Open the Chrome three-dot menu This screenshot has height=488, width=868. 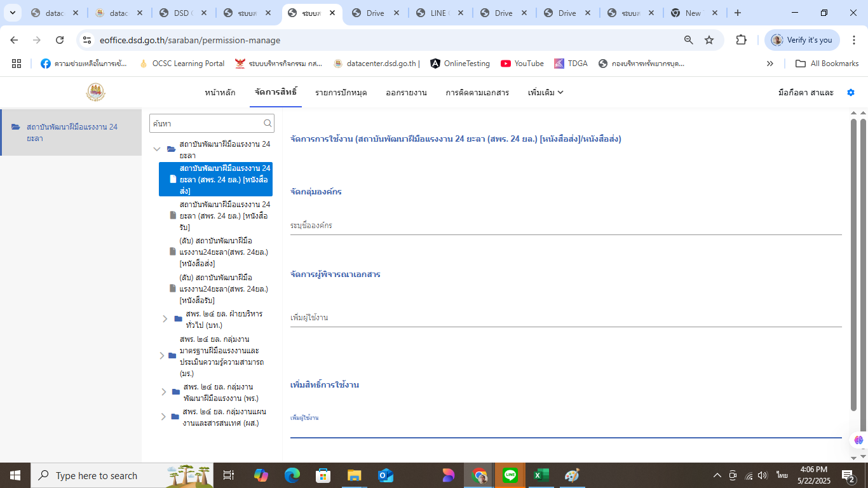(855, 40)
